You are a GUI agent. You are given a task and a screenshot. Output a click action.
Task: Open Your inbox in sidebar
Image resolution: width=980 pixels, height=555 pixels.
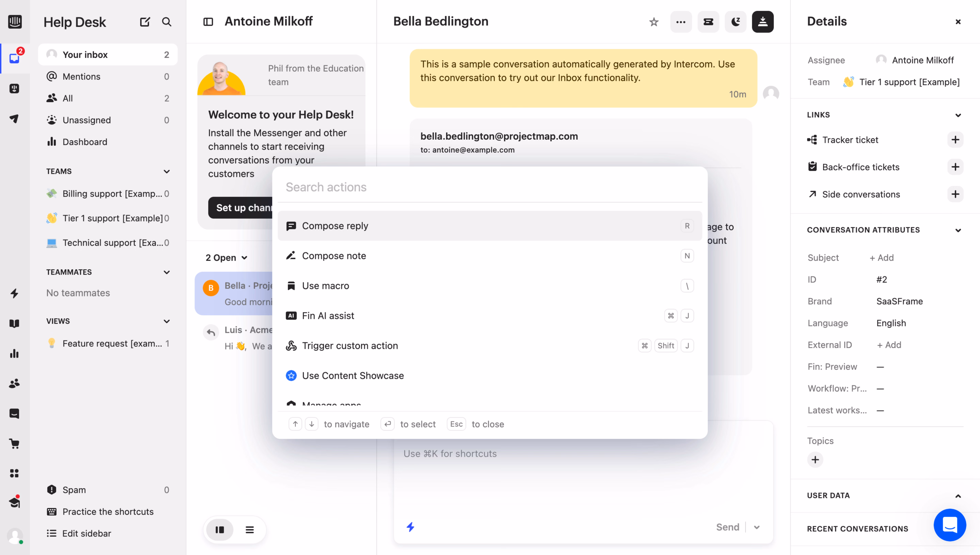point(108,54)
